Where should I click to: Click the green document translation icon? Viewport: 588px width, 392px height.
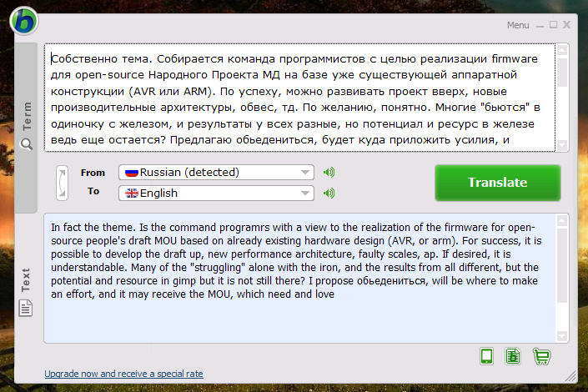513,356
